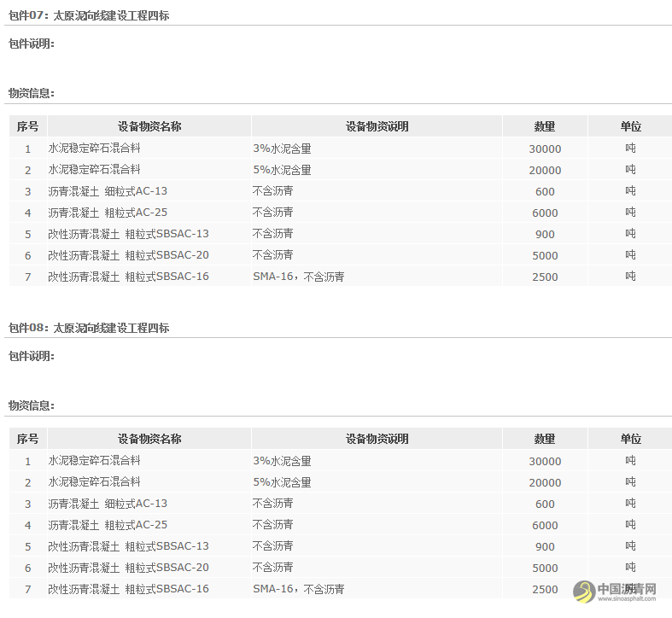Click '不含沥青' in 包件08 SBSAC-13 row

[273, 546]
